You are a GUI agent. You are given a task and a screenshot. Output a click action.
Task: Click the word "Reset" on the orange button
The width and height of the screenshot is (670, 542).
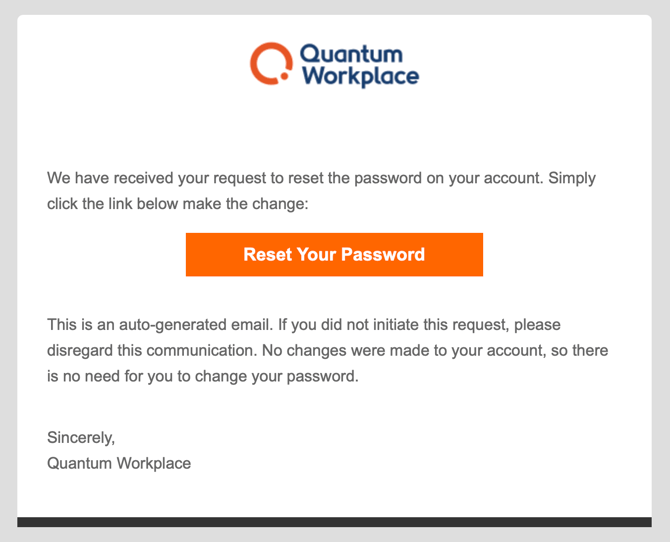pos(267,254)
